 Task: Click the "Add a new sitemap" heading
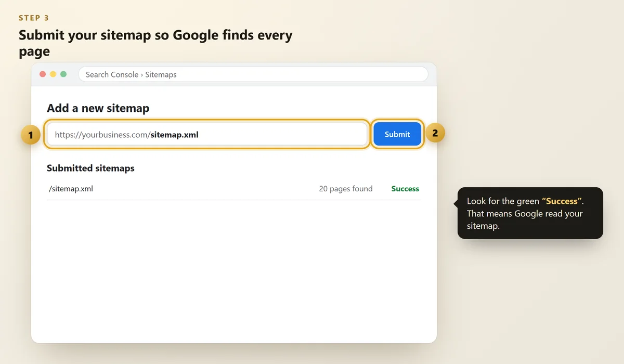(x=98, y=108)
